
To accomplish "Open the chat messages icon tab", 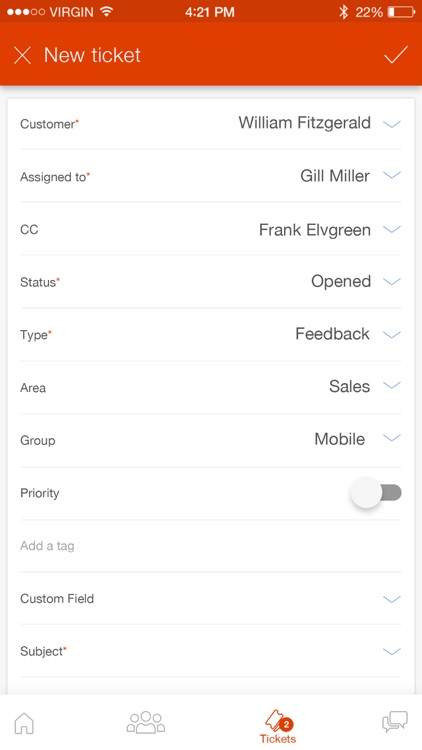I will pyautogui.click(x=395, y=722).
